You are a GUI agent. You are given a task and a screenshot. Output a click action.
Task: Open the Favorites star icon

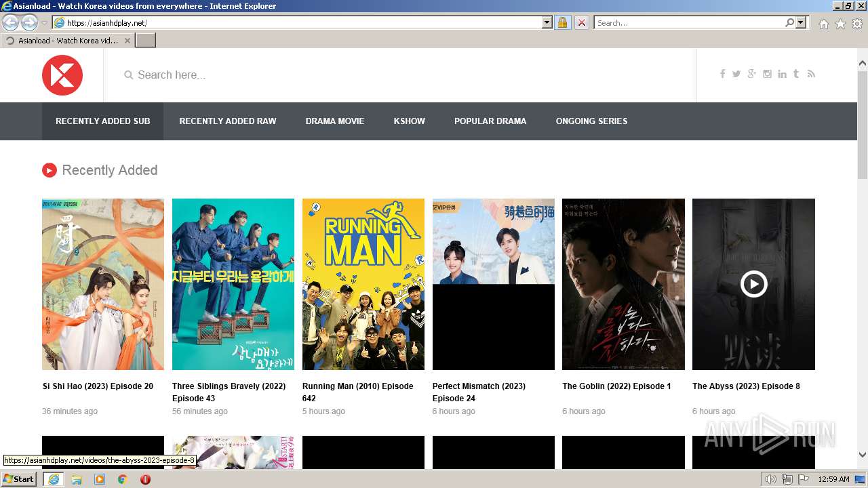click(x=840, y=24)
